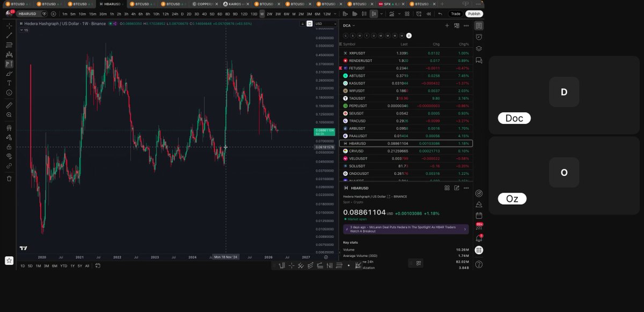The width and height of the screenshot is (644, 312).
Task: Select the crosshair cursor tool
Action: tap(9, 26)
